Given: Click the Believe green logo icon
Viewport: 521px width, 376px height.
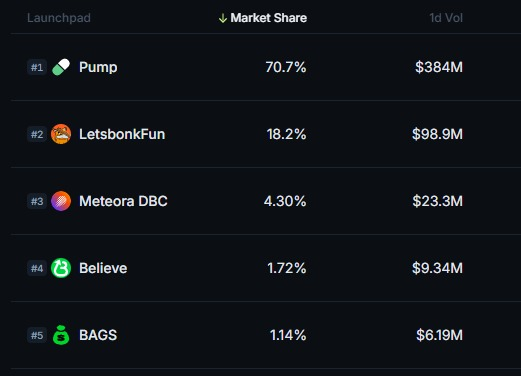Looking at the screenshot, I should pos(61,268).
